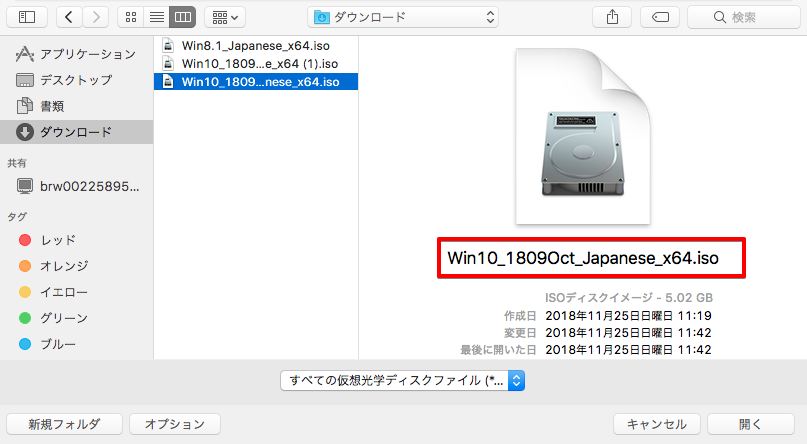Select file Win10_1809...nese_x64.iso
807x444 pixels.
pyautogui.click(x=256, y=82)
